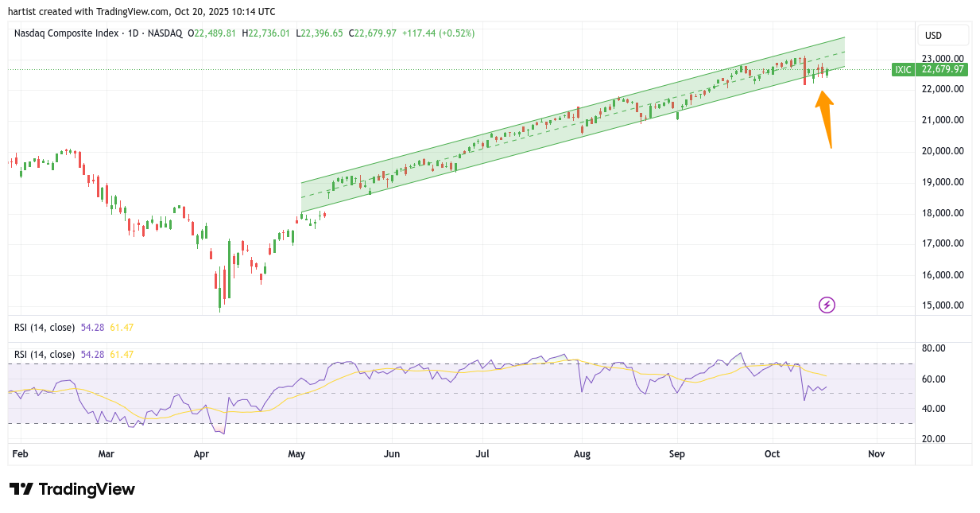Click the Nov label on time axis
The height and width of the screenshot is (513, 980).
[876, 454]
